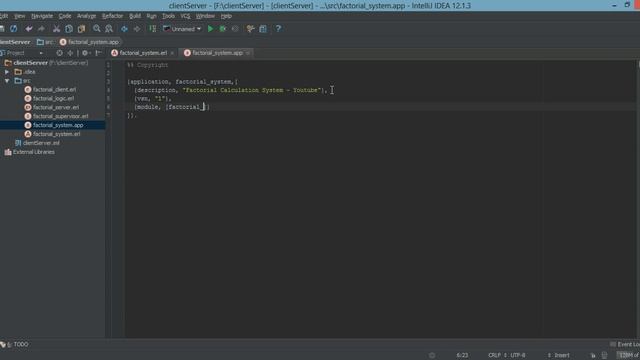This screenshot has height=360, width=640.
Task: Open the Code menu
Action: point(65,16)
